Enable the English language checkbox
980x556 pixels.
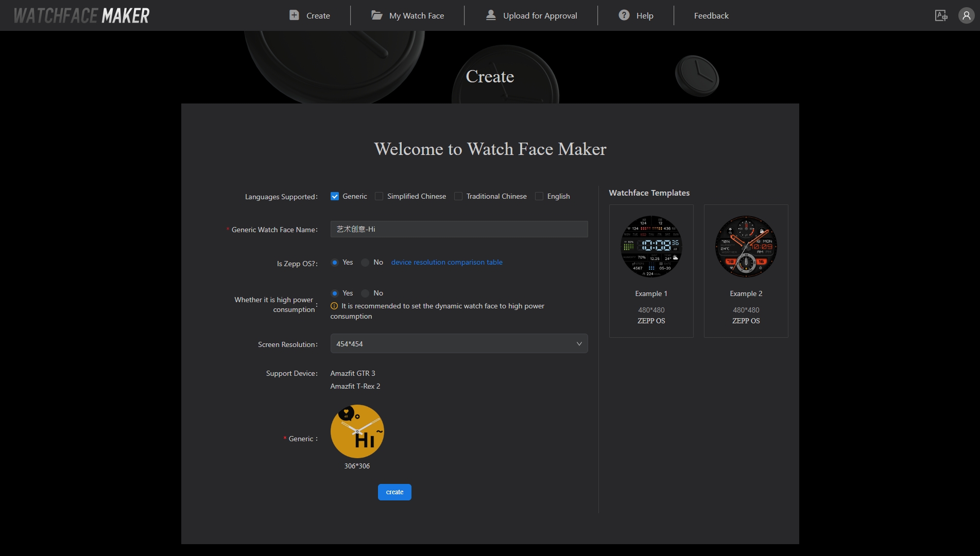tap(539, 196)
